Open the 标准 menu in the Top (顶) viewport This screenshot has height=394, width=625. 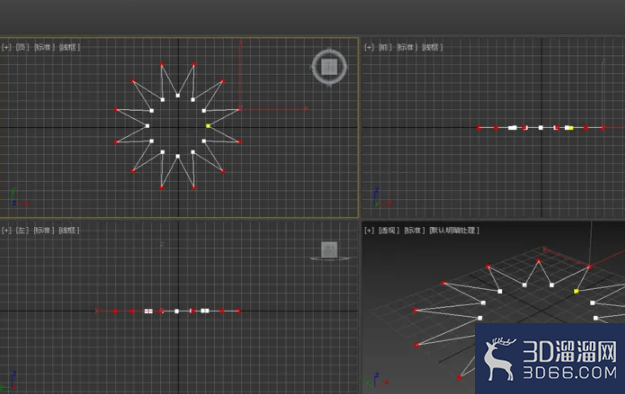tap(44, 47)
